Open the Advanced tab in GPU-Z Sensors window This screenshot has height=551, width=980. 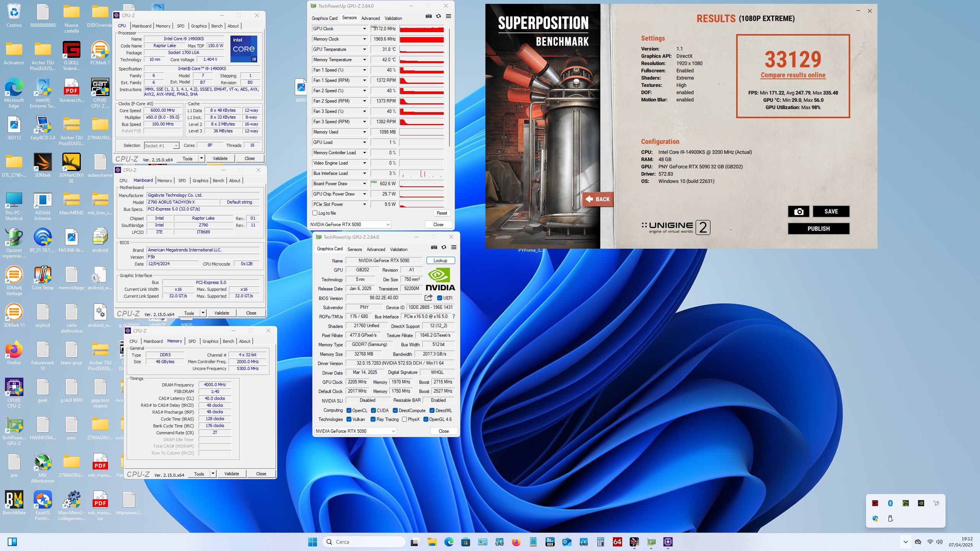(371, 18)
